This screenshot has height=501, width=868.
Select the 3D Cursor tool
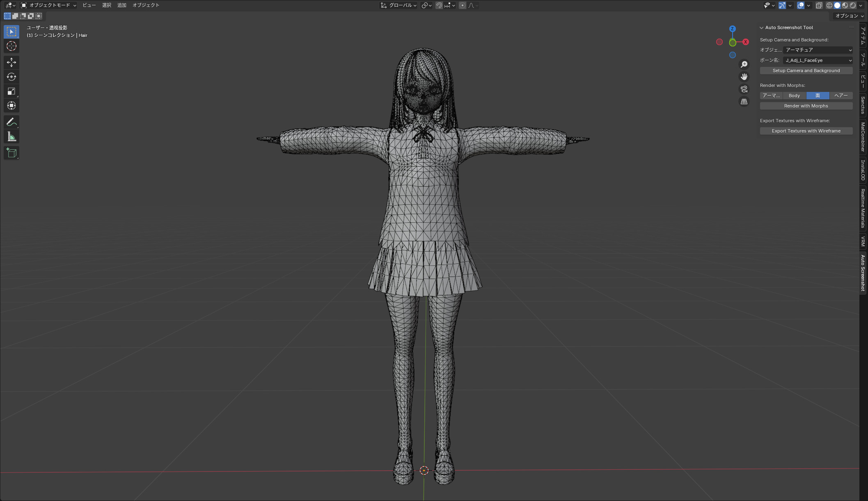11,46
